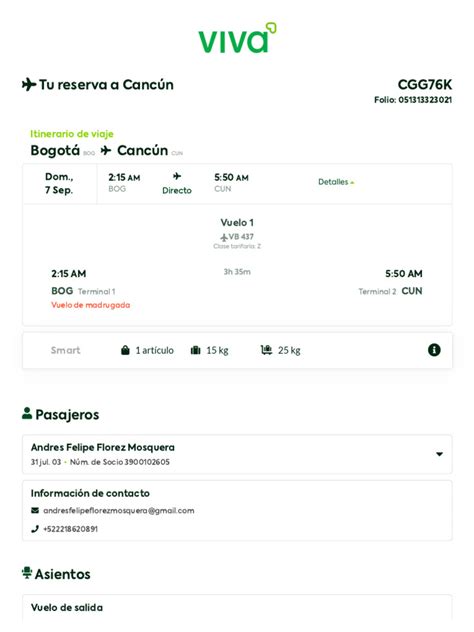Collapse the Detalles flight details
The height and width of the screenshot is (632, 474).
coord(336,182)
